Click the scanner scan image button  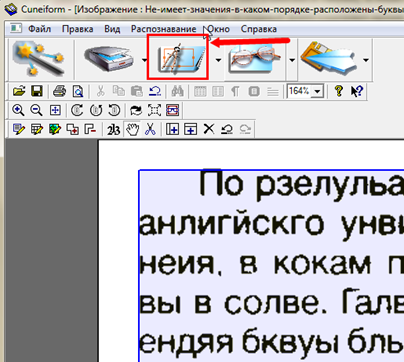coord(109,59)
